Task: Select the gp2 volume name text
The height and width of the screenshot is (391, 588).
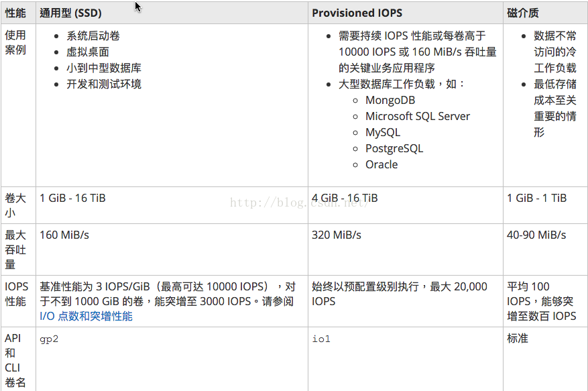Action: [49, 339]
